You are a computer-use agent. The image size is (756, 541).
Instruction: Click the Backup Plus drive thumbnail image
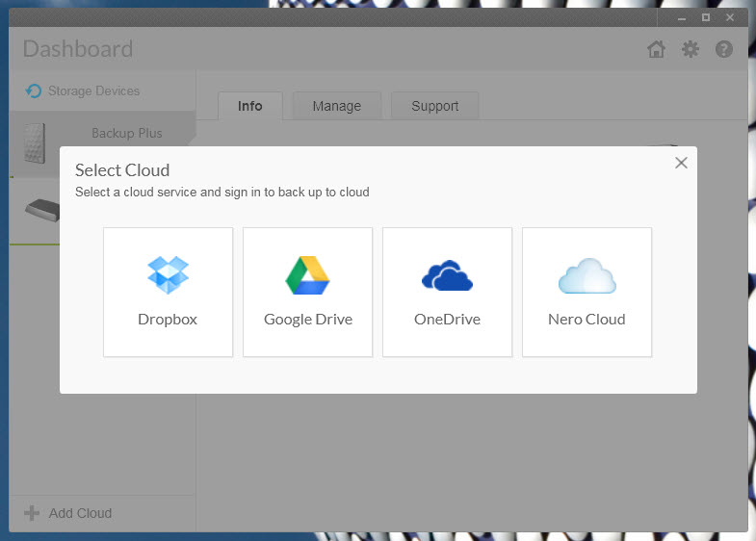35,143
